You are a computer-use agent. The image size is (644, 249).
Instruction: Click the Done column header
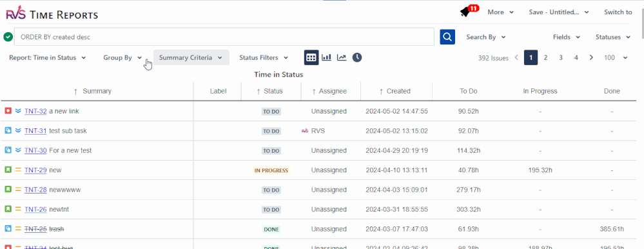pos(612,91)
